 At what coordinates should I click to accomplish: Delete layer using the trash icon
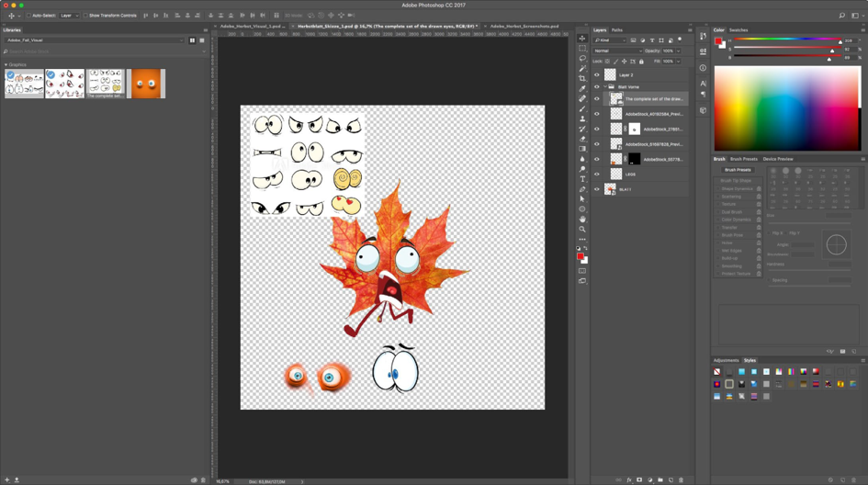[681, 480]
